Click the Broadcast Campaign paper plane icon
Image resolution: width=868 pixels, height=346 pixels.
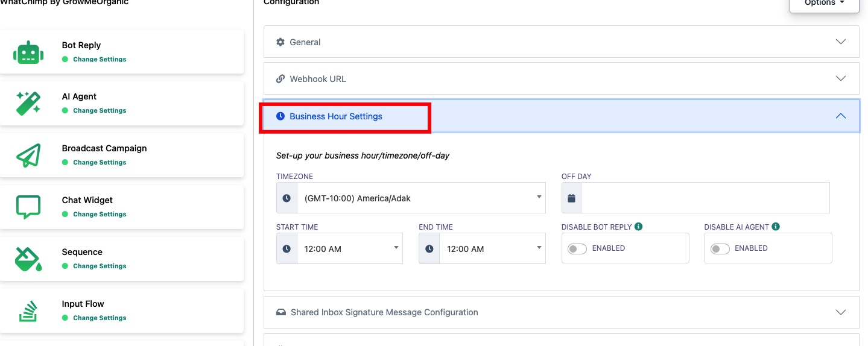coord(28,156)
